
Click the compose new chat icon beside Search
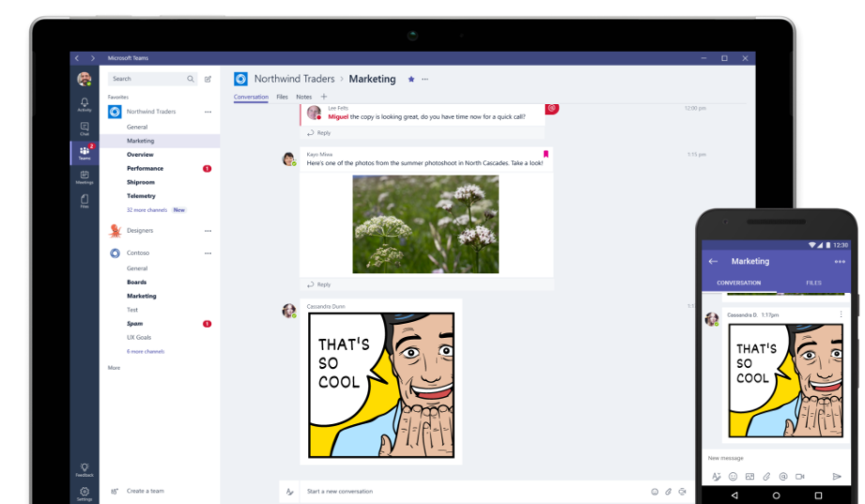coord(208,79)
